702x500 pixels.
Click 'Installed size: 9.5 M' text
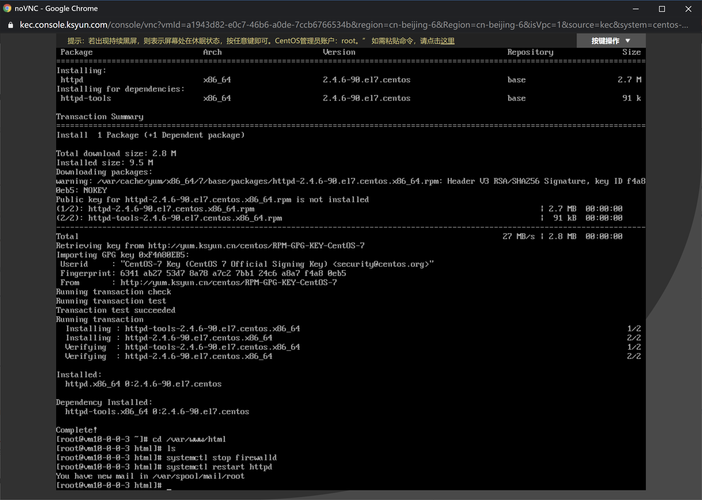105,162
